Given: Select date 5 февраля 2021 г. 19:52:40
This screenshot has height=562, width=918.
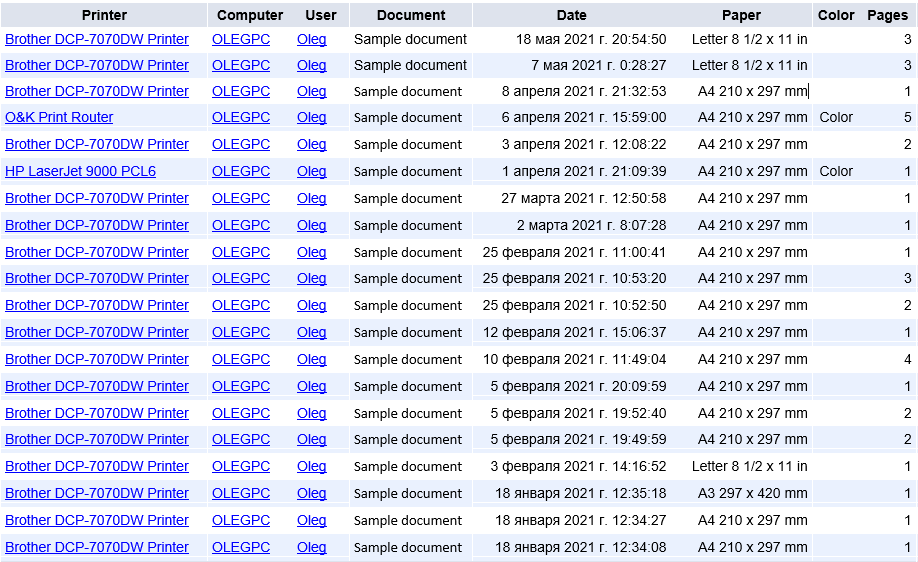Looking at the screenshot, I should (578, 413).
